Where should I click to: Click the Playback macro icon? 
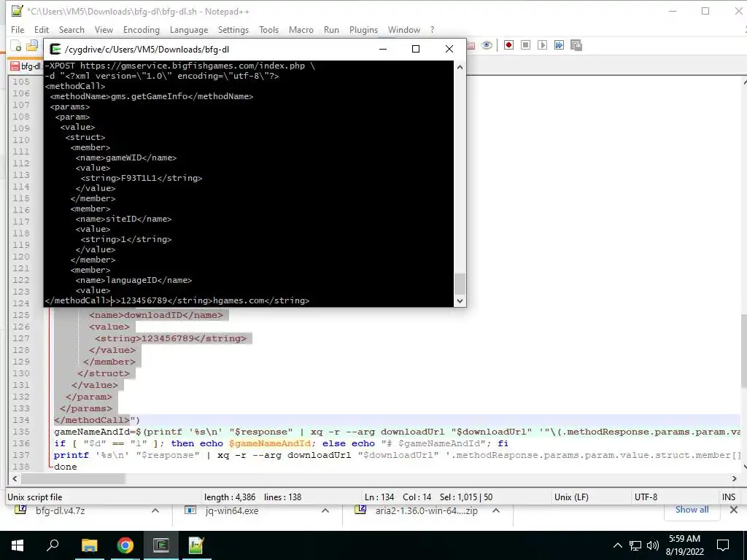pos(542,45)
